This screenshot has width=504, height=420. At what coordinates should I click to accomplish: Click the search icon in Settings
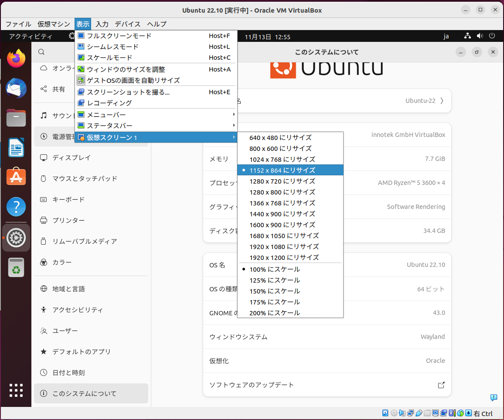point(41,52)
